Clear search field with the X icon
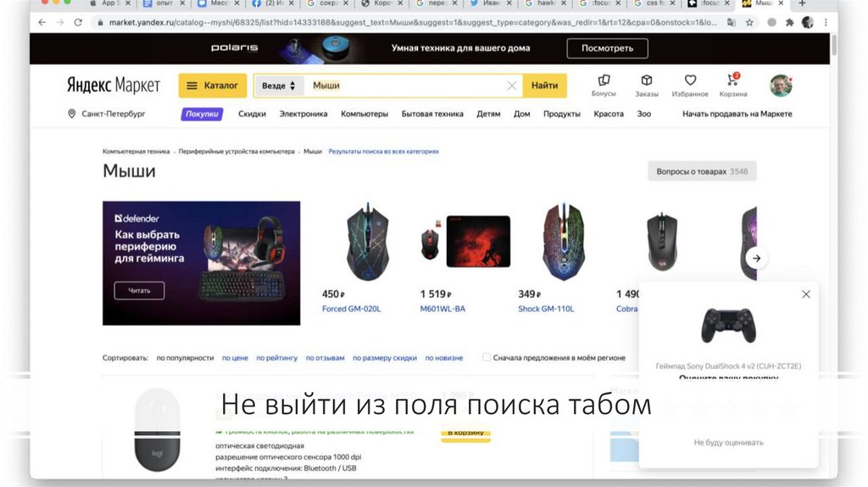The height and width of the screenshot is (487, 868). pyautogui.click(x=511, y=86)
